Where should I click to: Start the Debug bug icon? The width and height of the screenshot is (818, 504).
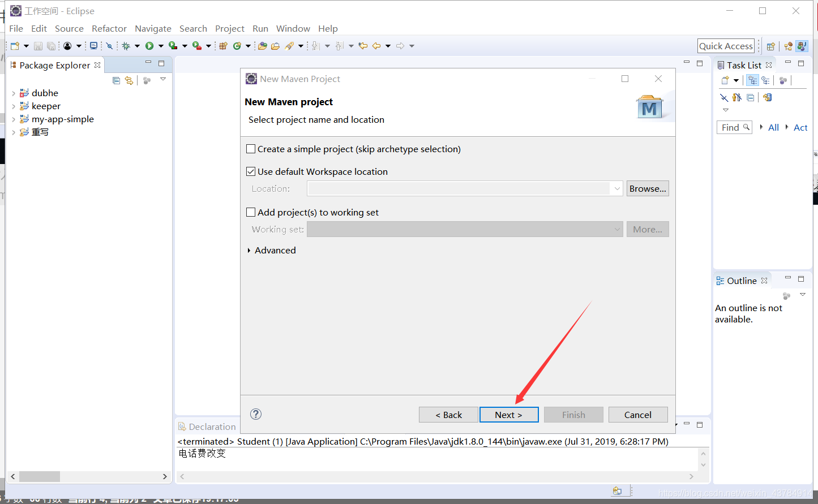pyautogui.click(x=126, y=46)
